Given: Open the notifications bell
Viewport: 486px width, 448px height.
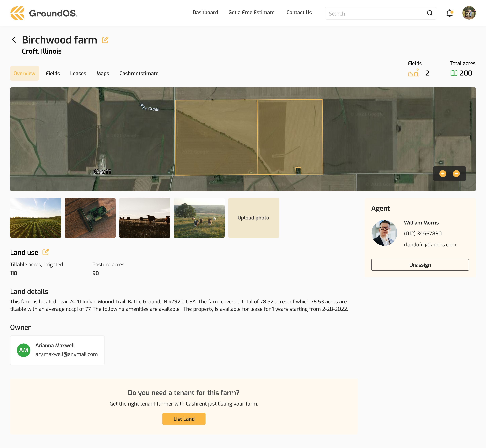Looking at the screenshot, I should coord(449,13).
